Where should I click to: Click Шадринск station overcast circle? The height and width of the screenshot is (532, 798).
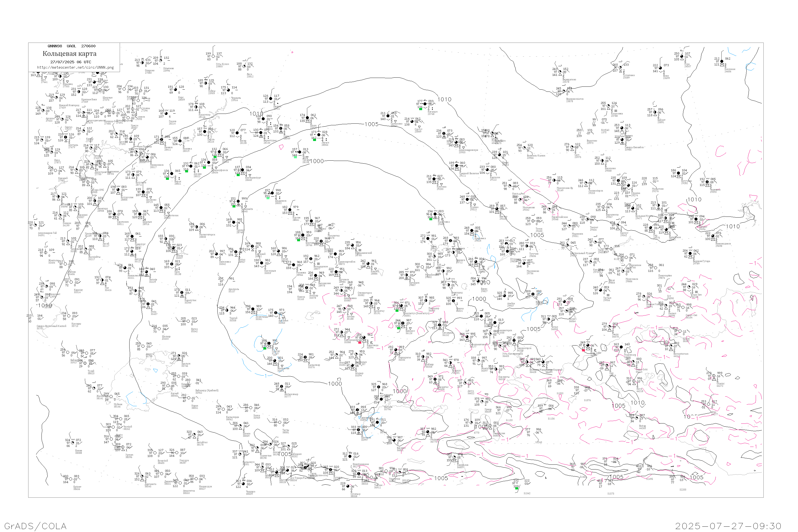(x=272, y=193)
